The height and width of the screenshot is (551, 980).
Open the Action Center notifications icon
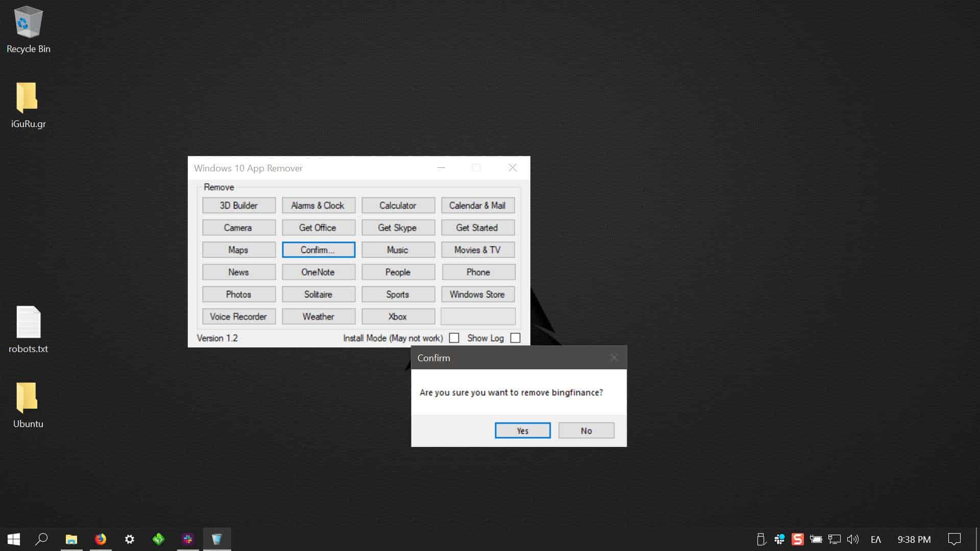pyautogui.click(x=954, y=539)
